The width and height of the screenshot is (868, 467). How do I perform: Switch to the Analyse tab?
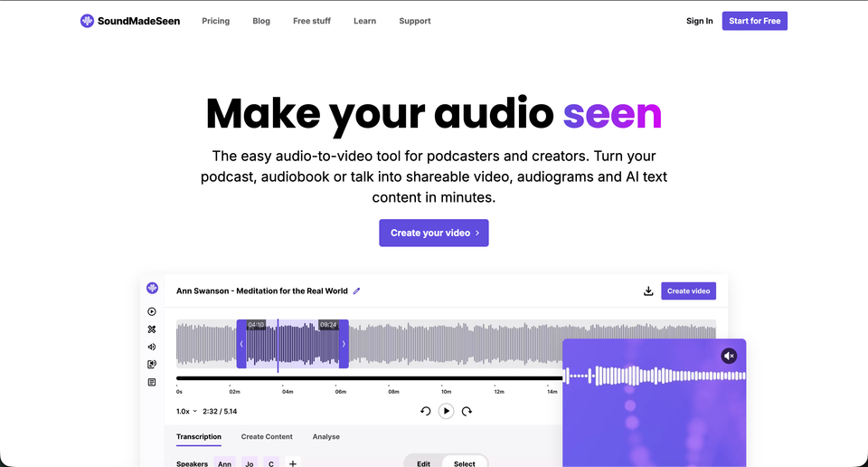326,436
